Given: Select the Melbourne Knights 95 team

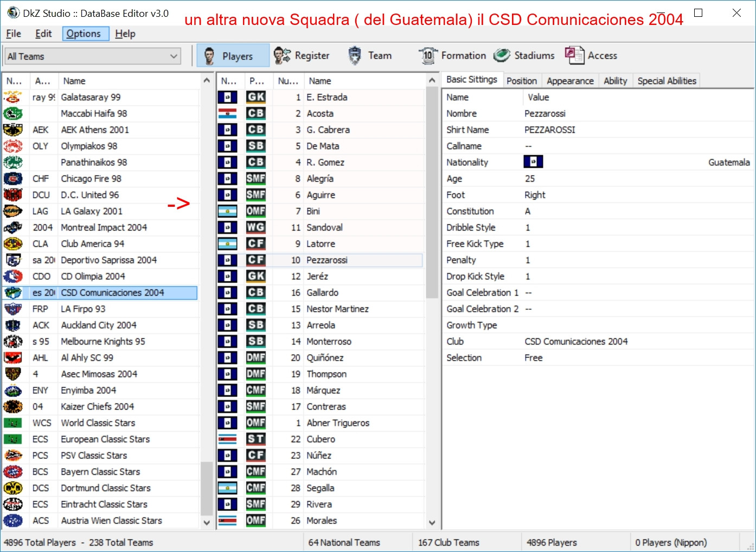Looking at the screenshot, I should tap(103, 341).
